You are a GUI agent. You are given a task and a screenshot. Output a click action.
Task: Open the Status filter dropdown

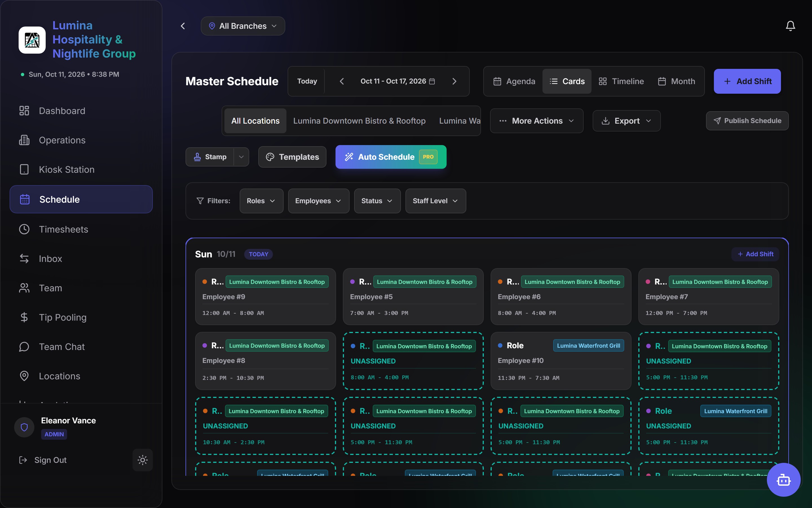tap(377, 201)
